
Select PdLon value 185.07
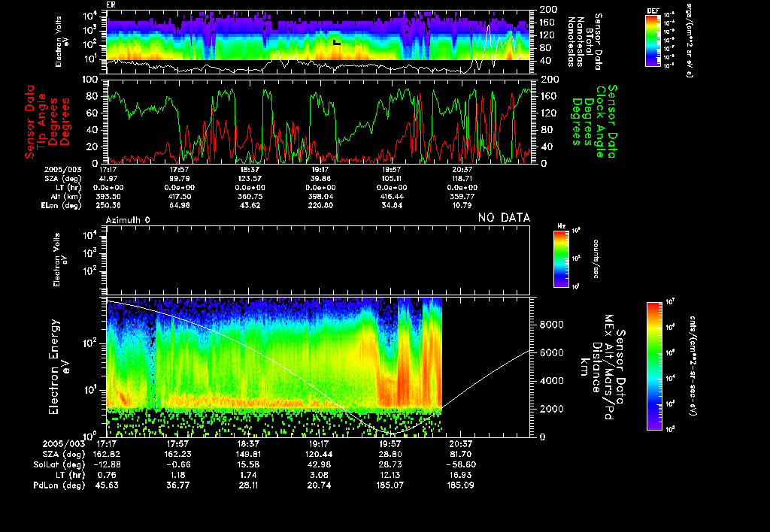pyautogui.click(x=390, y=485)
